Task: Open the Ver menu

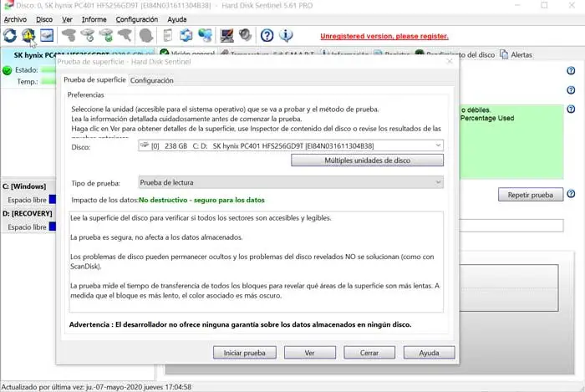Action: click(67, 19)
